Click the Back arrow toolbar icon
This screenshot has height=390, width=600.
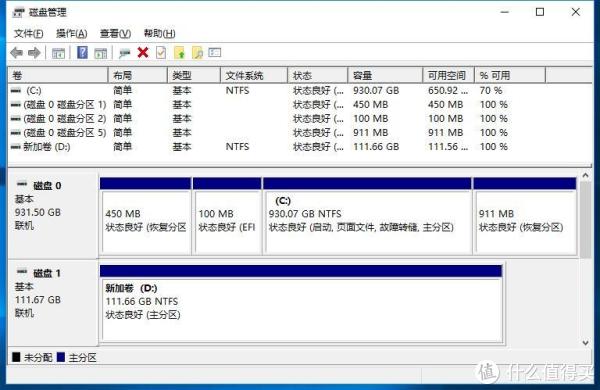click(16, 52)
